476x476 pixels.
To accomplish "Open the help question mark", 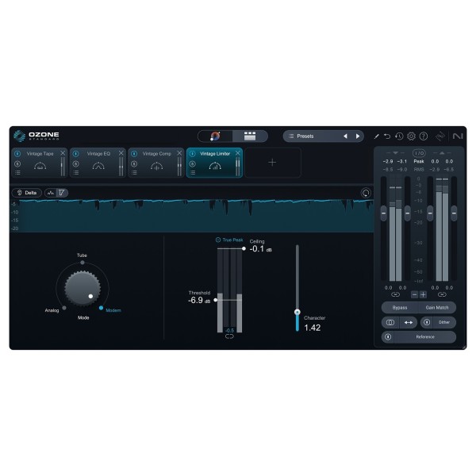I will coord(423,136).
